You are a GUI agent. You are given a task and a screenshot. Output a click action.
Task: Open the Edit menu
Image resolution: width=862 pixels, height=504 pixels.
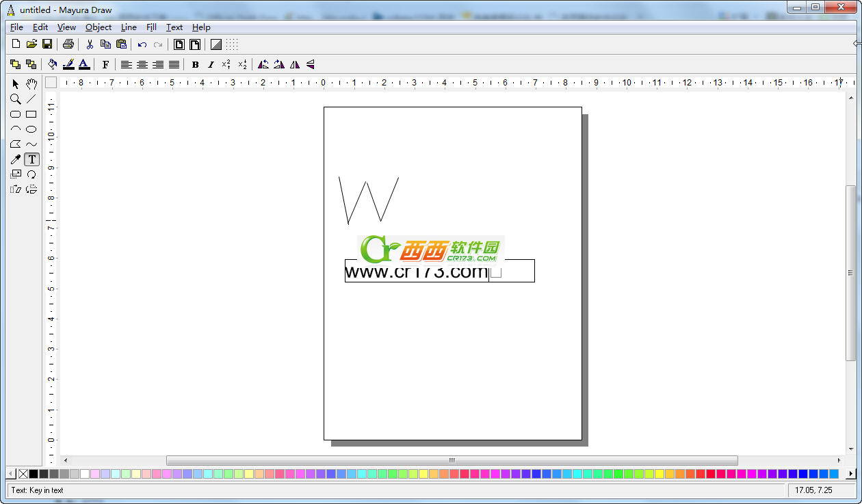coord(40,27)
